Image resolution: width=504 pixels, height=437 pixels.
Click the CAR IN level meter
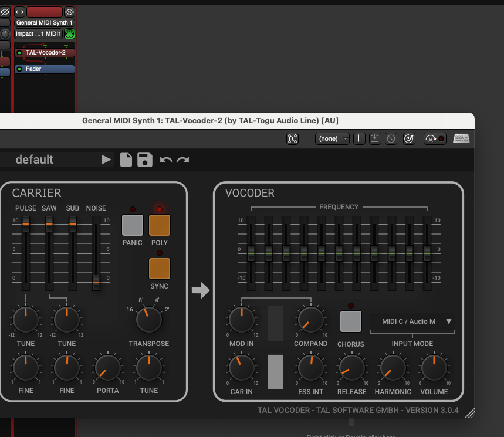[x=276, y=371]
